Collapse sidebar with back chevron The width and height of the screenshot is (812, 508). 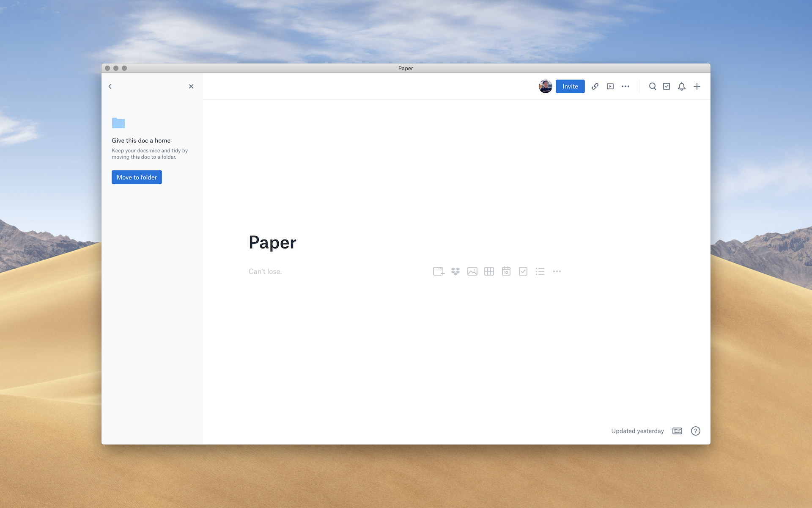(x=110, y=86)
